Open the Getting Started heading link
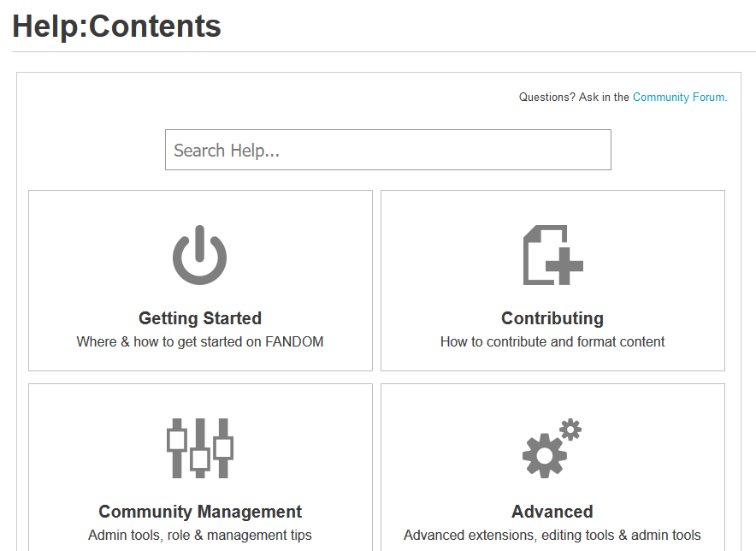The image size is (756, 551). [x=200, y=318]
